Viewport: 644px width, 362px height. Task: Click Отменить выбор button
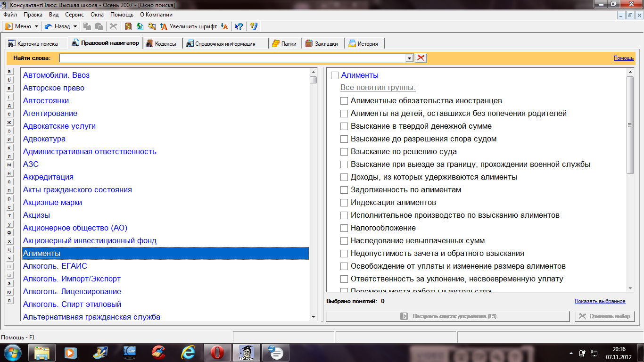click(x=605, y=316)
